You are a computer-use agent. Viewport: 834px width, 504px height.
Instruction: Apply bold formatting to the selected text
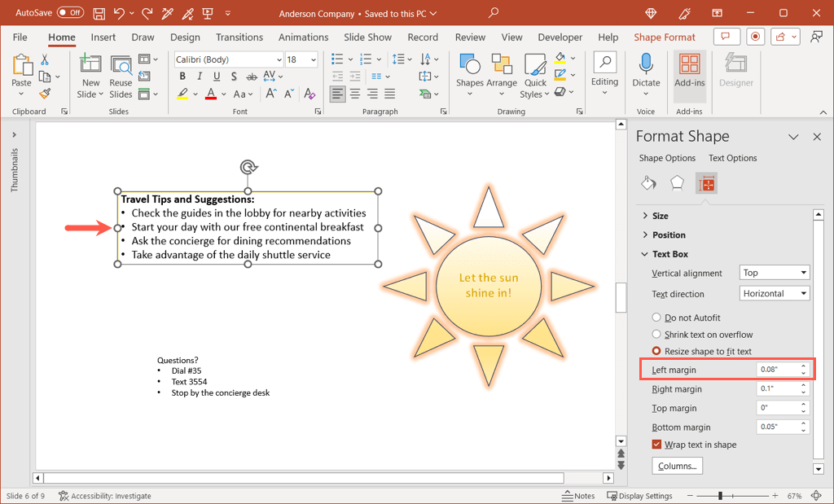[x=182, y=76]
